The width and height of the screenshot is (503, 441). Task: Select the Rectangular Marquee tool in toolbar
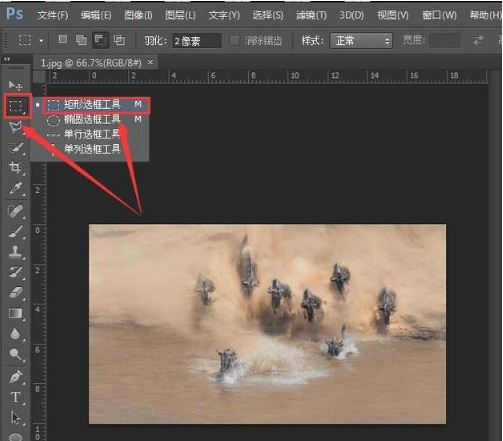click(x=16, y=106)
